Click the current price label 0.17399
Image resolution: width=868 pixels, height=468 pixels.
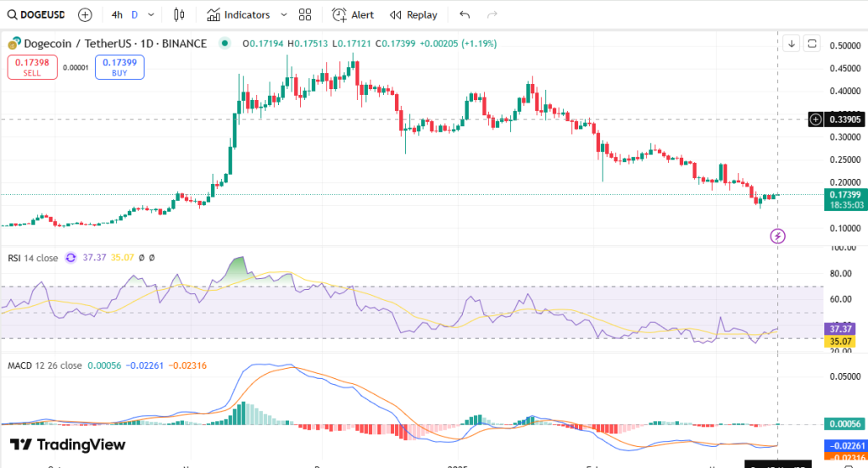point(845,195)
